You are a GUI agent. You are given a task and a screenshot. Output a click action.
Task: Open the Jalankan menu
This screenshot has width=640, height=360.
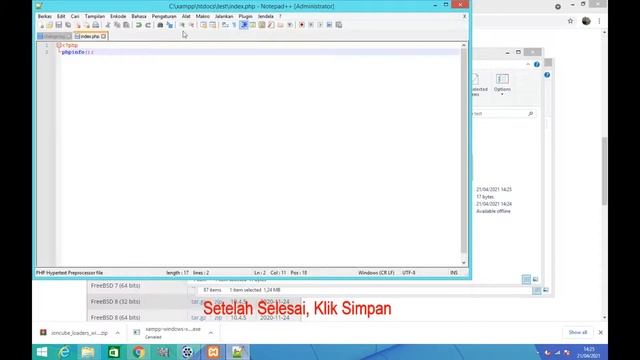click(224, 16)
